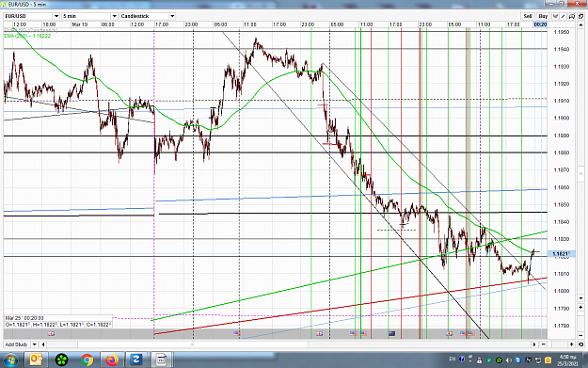Image resolution: width=588 pixels, height=368 pixels.
Task: Open the 5 min timeframe dropdown
Action: [115, 16]
